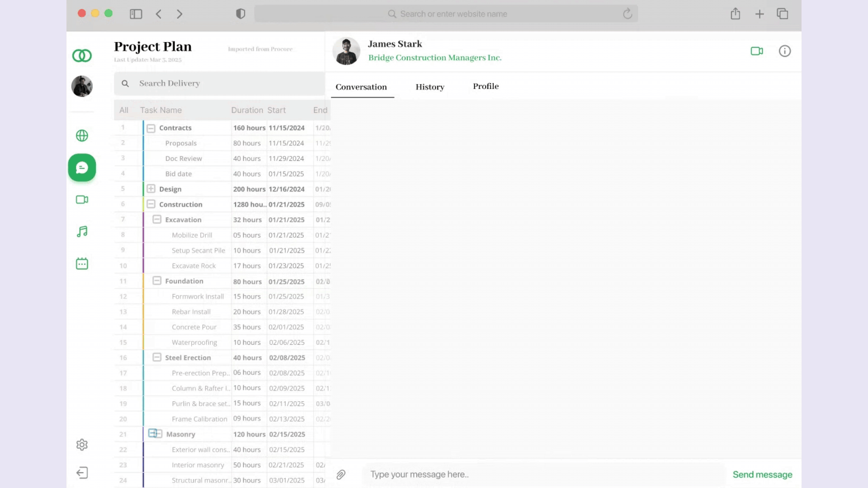868x488 pixels.
Task: Click the browser address bar
Action: pyautogui.click(x=446, y=14)
